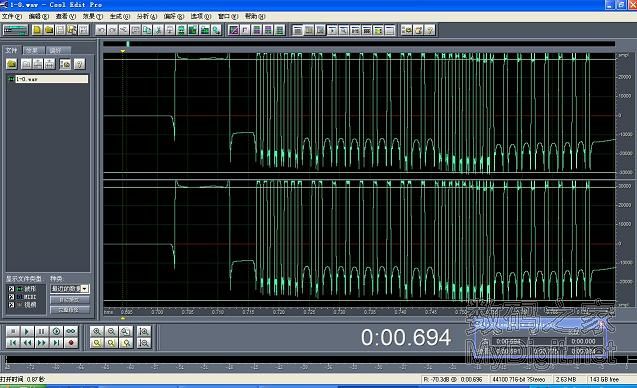This screenshot has width=637, height=388.
Task: Zoom out horizontally with the minus magnifier
Action: click(x=111, y=332)
